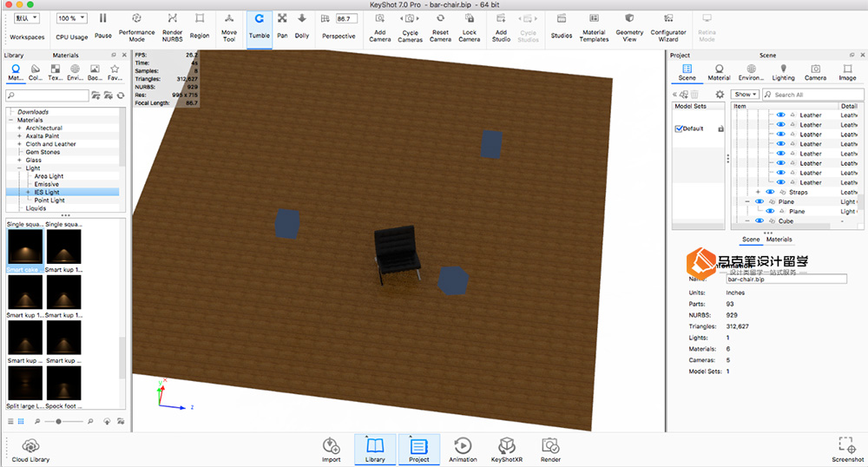This screenshot has height=467, width=868.
Task: Select the Smart cake IES thumbnail
Action: click(x=24, y=247)
